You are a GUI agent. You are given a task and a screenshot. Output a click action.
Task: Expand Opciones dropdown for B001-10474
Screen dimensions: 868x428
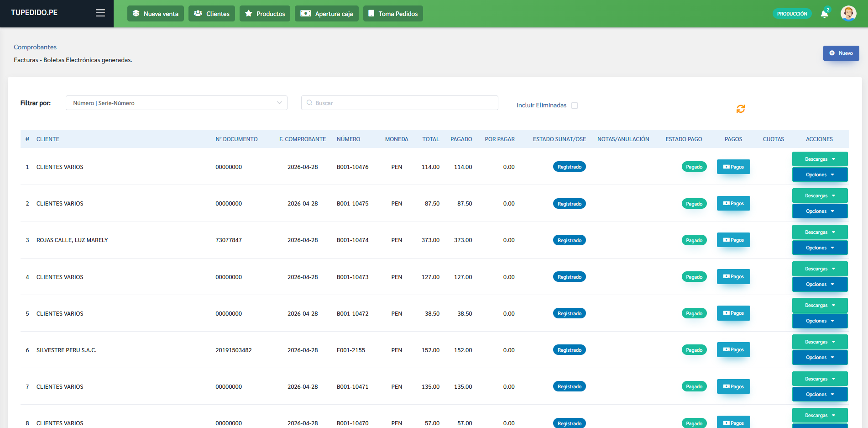pyautogui.click(x=820, y=248)
